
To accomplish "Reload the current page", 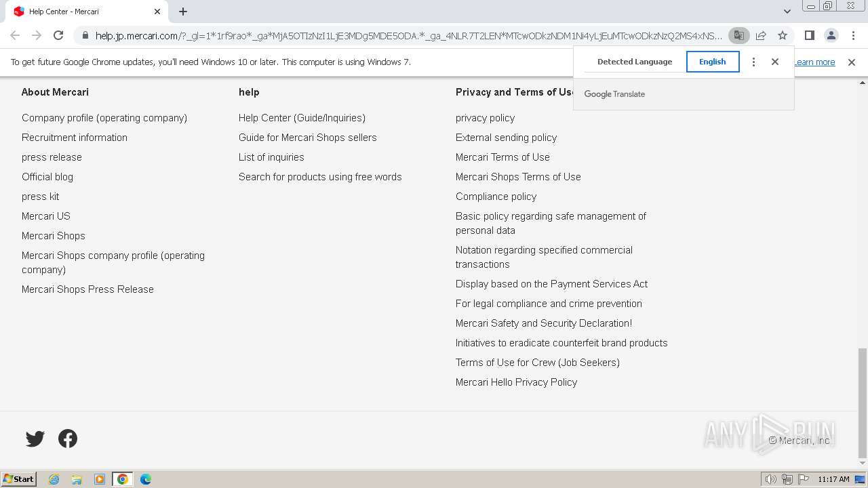I will pos(58,35).
